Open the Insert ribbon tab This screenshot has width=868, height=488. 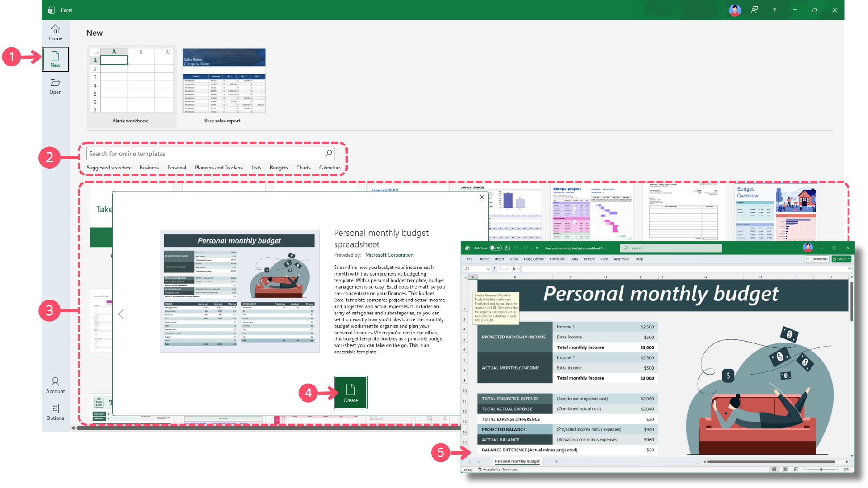point(500,259)
